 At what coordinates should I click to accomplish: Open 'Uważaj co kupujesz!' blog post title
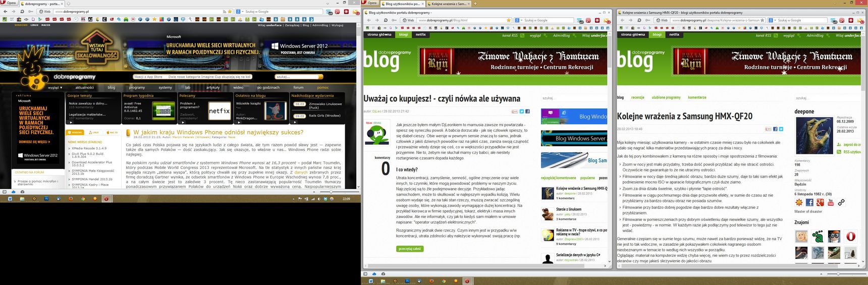[x=442, y=99]
